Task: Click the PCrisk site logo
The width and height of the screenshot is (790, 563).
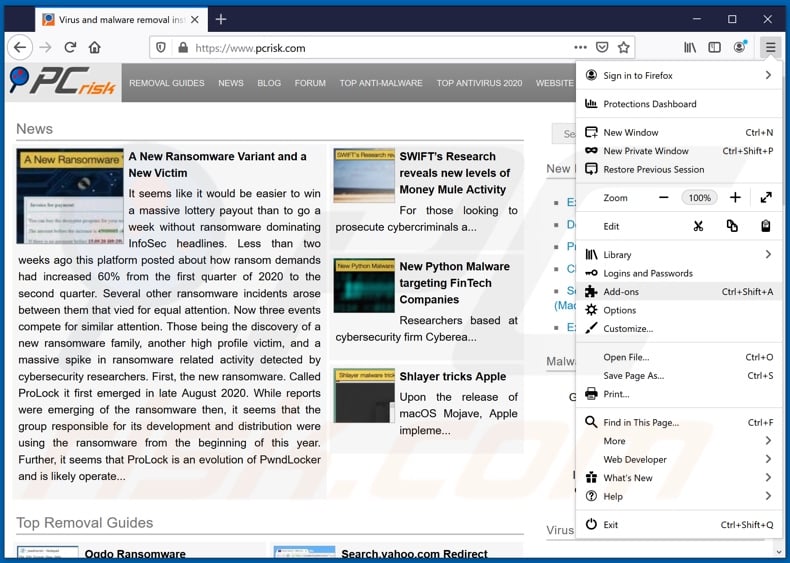Action: (63, 82)
